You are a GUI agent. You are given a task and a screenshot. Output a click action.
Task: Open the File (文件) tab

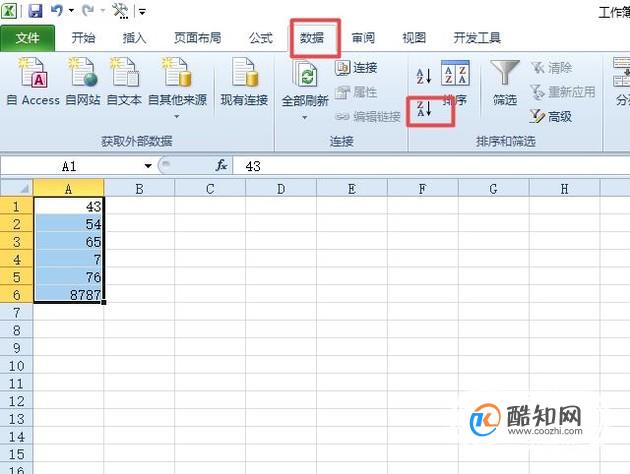tap(27, 38)
